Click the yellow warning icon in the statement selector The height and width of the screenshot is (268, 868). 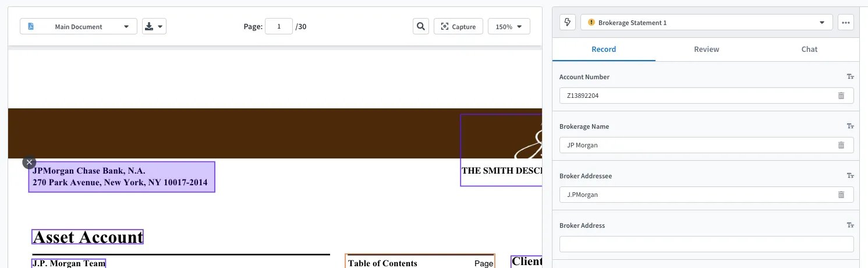(x=591, y=22)
